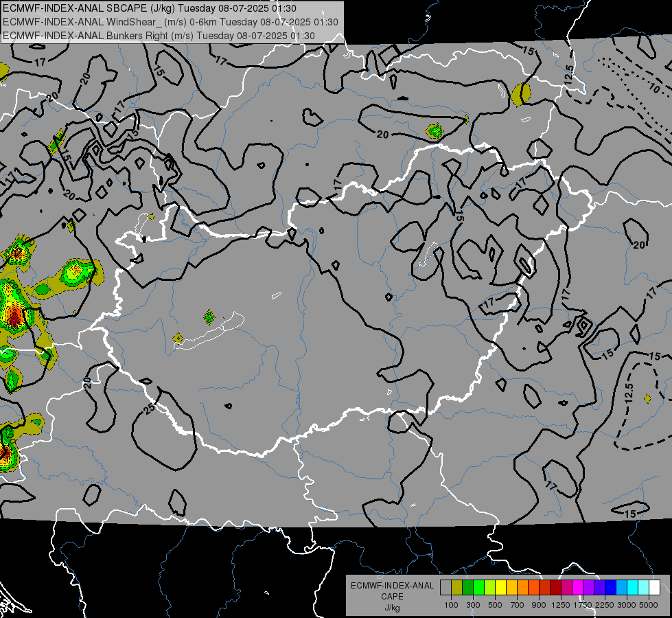Select the 700 legend tick value
The height and width of the screenshot is (618, 672).
point(518,605)
